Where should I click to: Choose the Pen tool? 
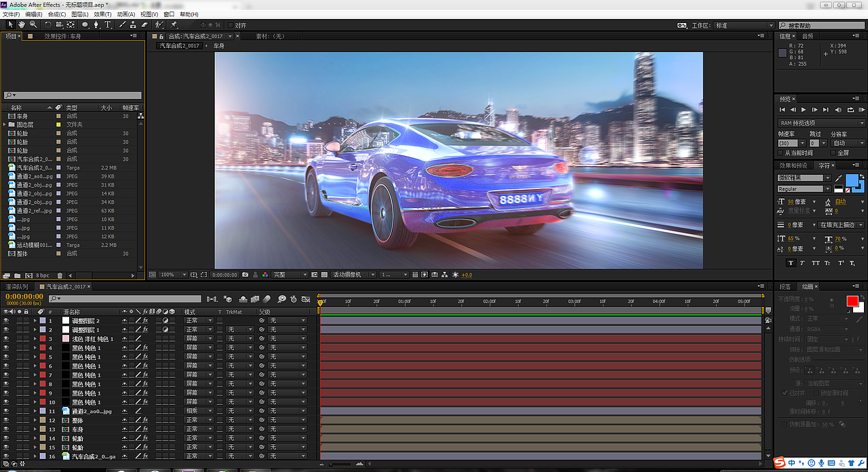[x=96, y=25]
